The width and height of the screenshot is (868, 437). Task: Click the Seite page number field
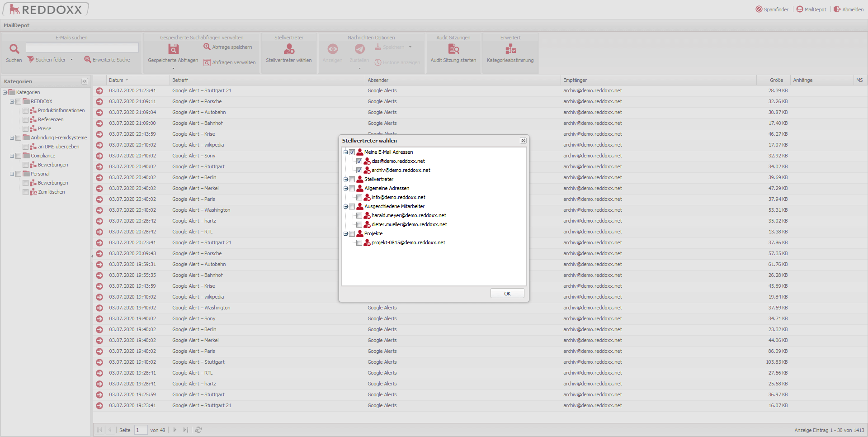(141, 430)
